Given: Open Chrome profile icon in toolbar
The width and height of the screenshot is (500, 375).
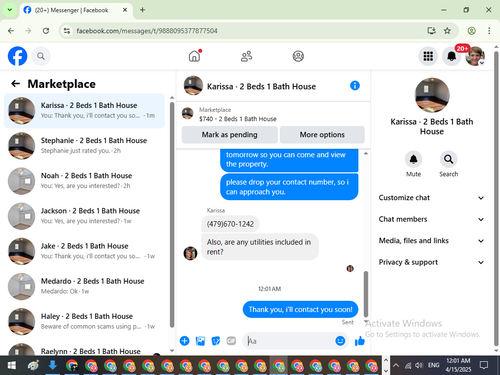Looking at the screenshot, I should [471, 31].
